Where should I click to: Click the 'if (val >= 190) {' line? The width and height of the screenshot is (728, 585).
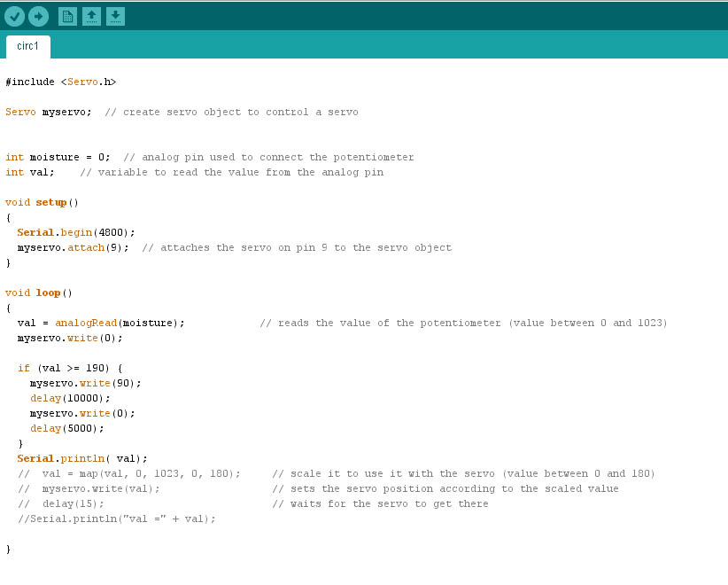(x=70, y=368)
